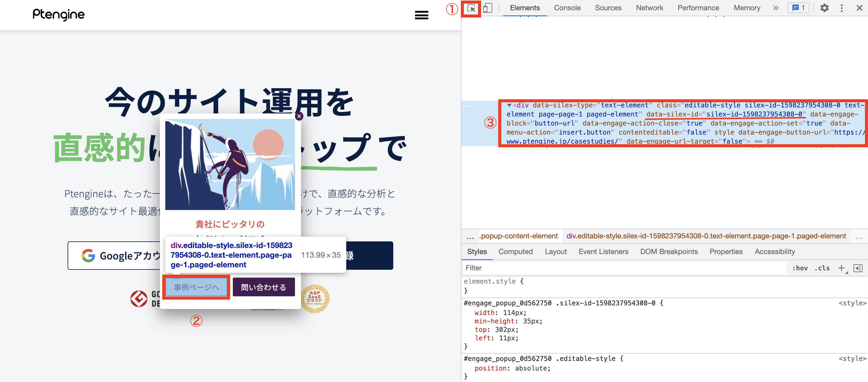Select .popup-content-element in the breadcrumb
The image size is (868, 382).
[518, 236]
